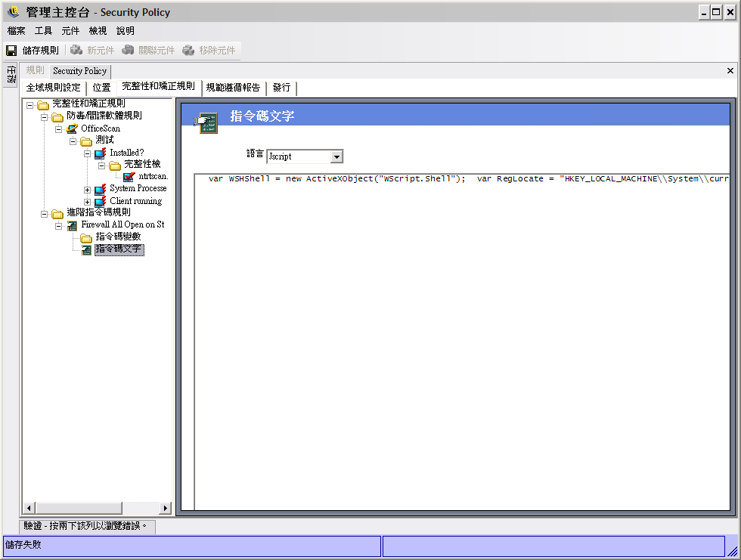Click the tree horizontal scrollbar thumb

79,508
